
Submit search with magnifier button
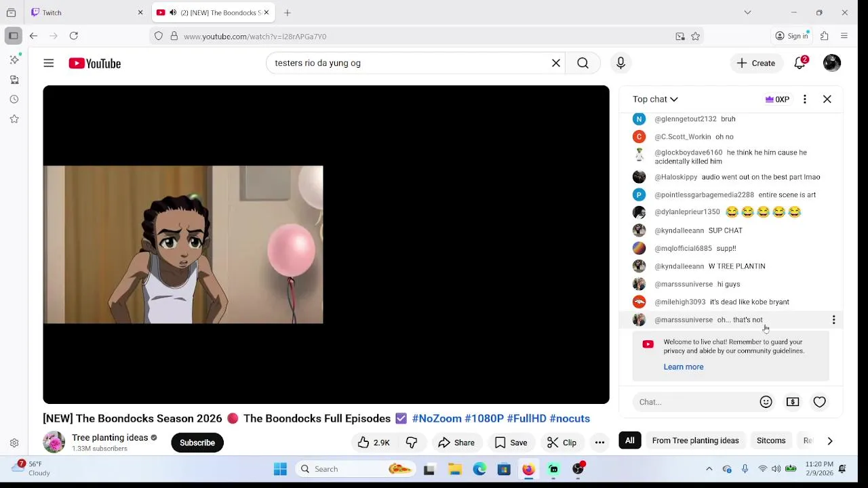pyautogui.click(x=583, y=63)
